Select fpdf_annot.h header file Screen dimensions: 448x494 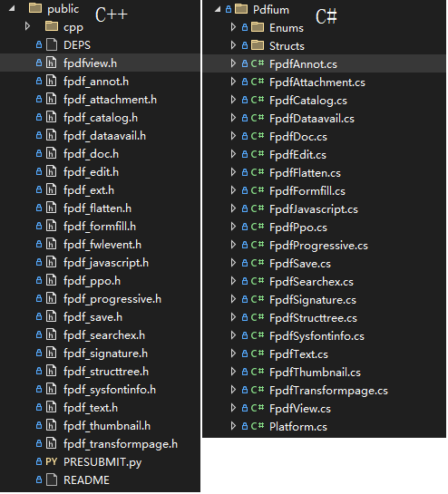click(x=96, y=82)
